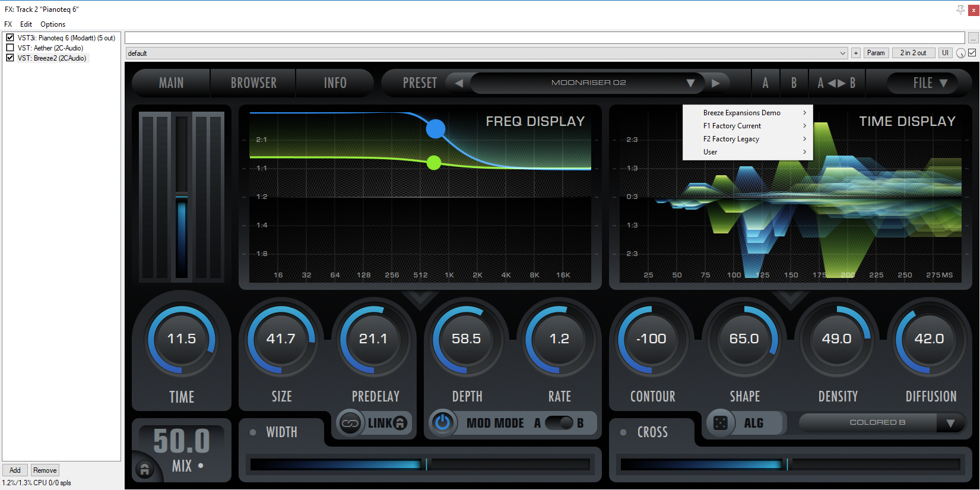
Task: Switch the MOD MODE A/B toggle
Action: (x=559, y=423)
